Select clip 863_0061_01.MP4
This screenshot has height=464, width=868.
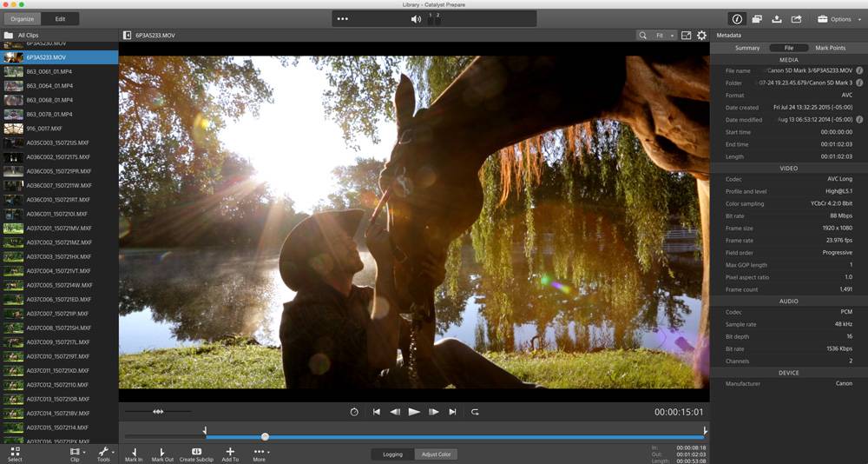pos(59,71)
